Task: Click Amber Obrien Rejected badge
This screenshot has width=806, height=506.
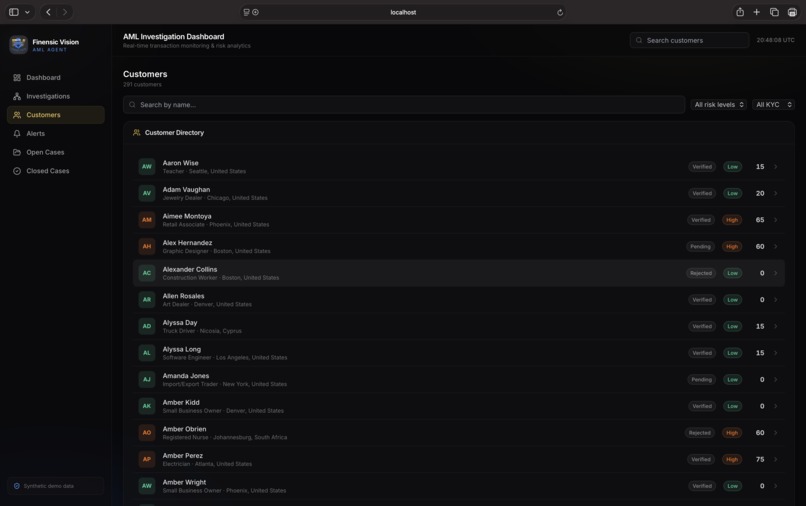Action: click(x=700, y=432)
